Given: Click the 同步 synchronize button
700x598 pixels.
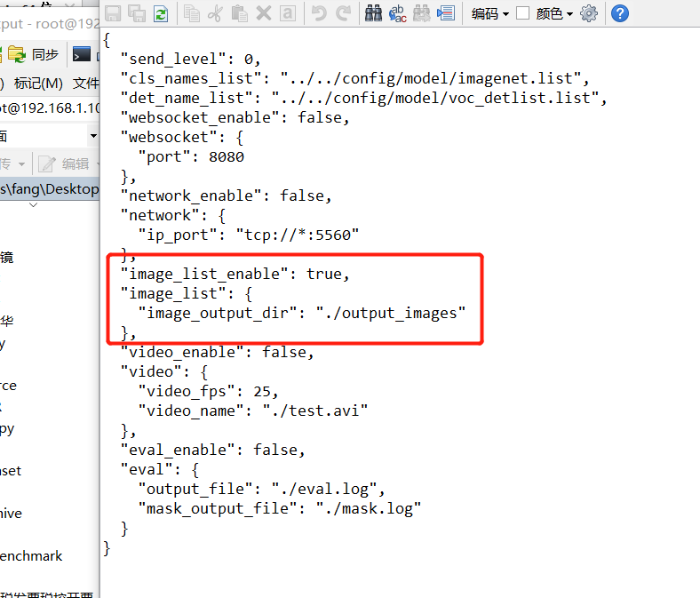Looking at the screenshot, I should click(35, 54).
